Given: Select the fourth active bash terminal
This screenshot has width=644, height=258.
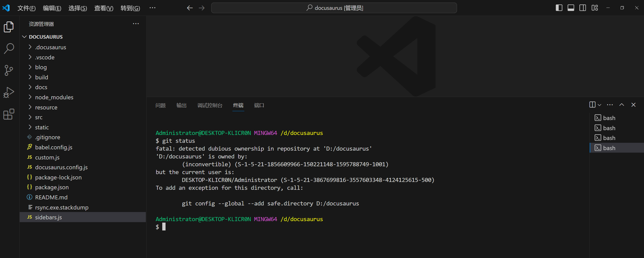Looking at the screenshot, I should pyautogui.click(x=617, y=148).
